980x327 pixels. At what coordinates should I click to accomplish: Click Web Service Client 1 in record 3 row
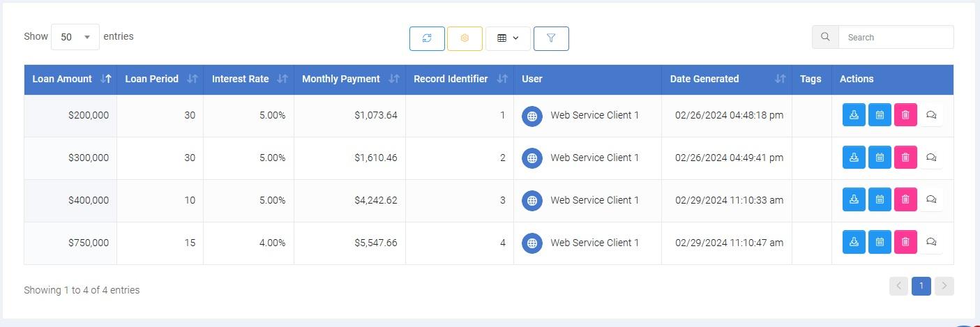594,201
